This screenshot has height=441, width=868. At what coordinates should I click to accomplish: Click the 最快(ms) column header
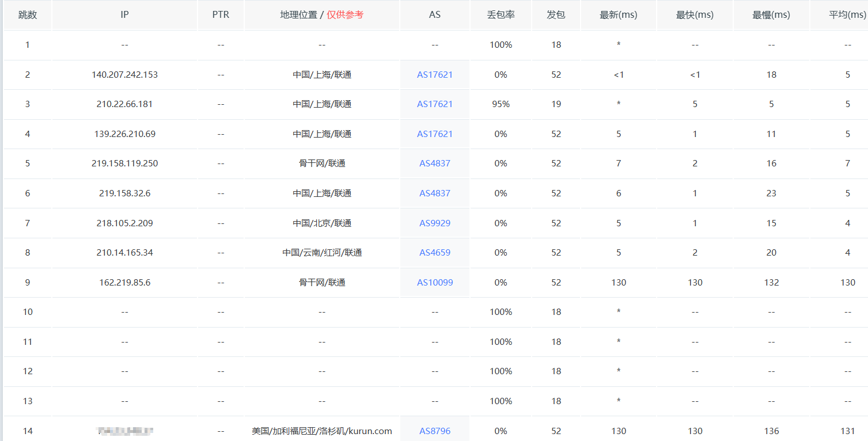(x=695, y=15)
